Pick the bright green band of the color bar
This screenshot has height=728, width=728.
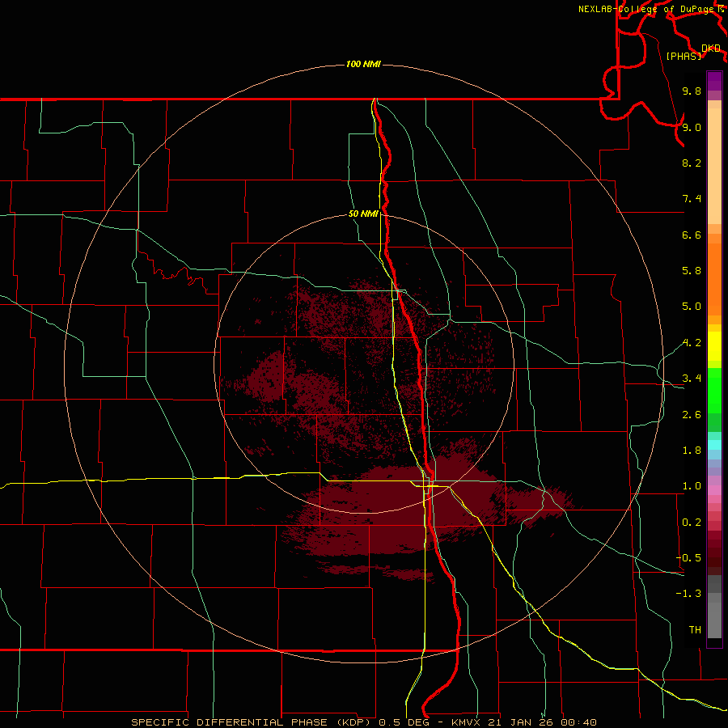point(714,390)
